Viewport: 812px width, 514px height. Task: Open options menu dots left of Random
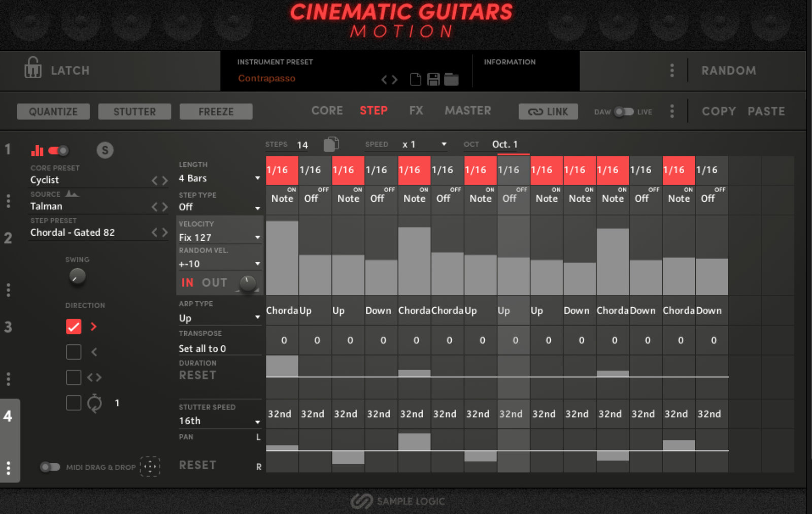click(x=672, y=71)
